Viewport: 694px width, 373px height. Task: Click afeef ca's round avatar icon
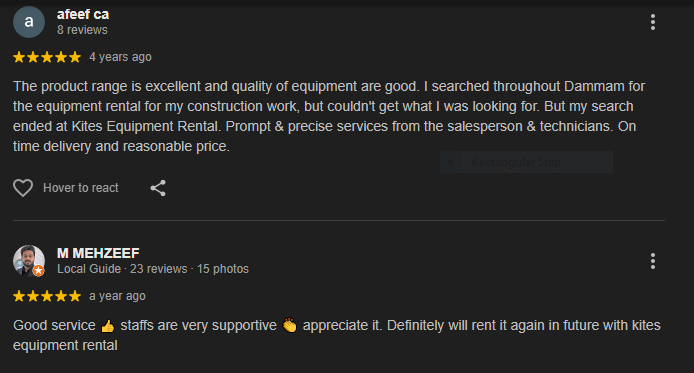pos(29,22)
